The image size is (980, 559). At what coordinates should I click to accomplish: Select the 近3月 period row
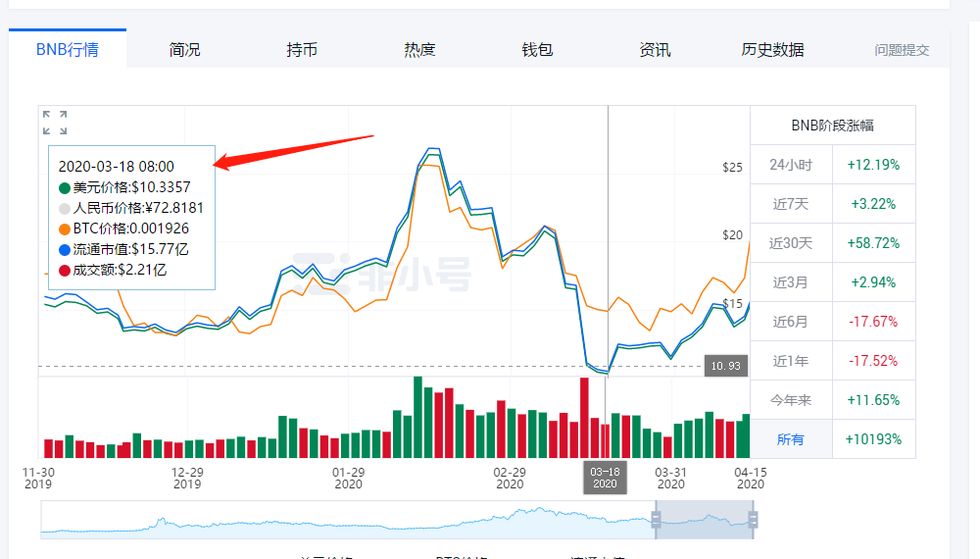click(x=832, y=282)
